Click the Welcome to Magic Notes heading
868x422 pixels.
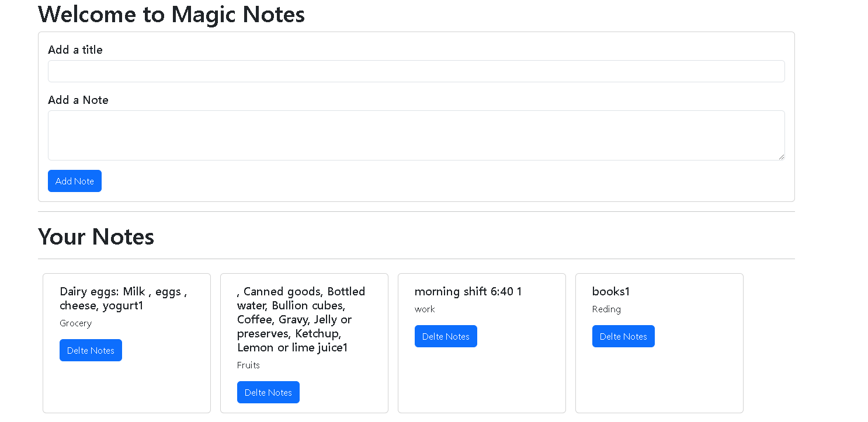click(x=171, y=14)
